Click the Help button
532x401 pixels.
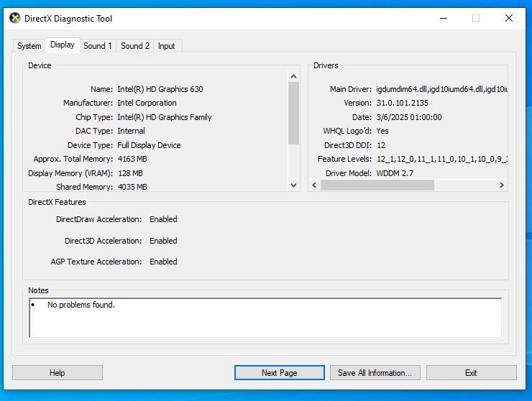pyautogui.click(x=58, y=372)
